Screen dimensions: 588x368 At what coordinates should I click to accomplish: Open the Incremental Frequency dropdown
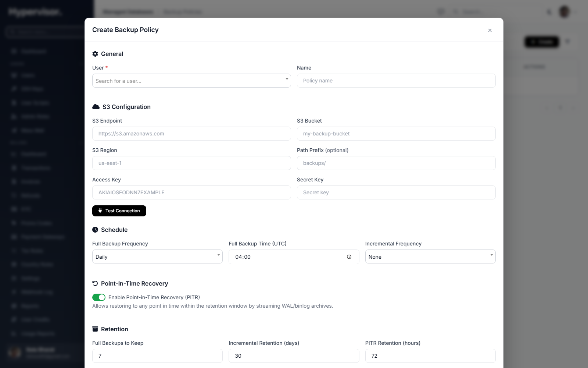coord(430,256)
